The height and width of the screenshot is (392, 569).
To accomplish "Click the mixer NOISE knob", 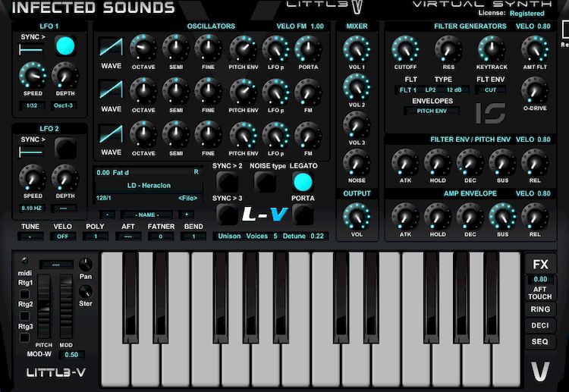I will tap(357, 162).
